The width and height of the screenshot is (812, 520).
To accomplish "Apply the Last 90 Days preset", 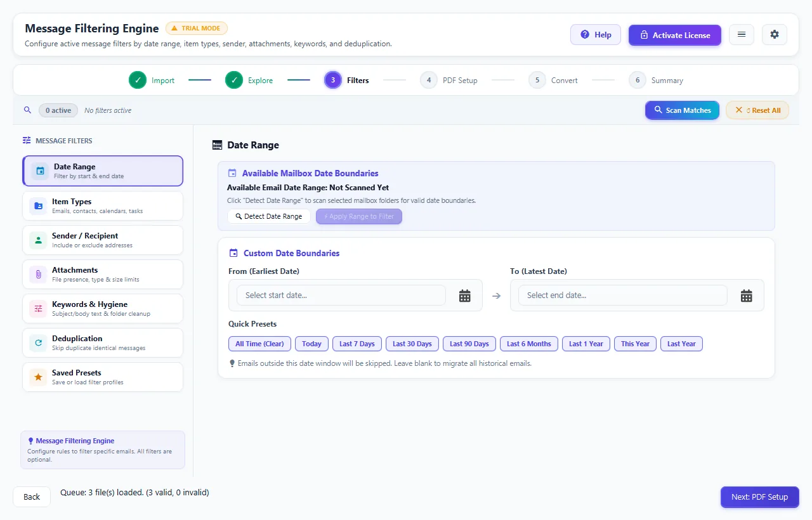I will tap(469, 344).
